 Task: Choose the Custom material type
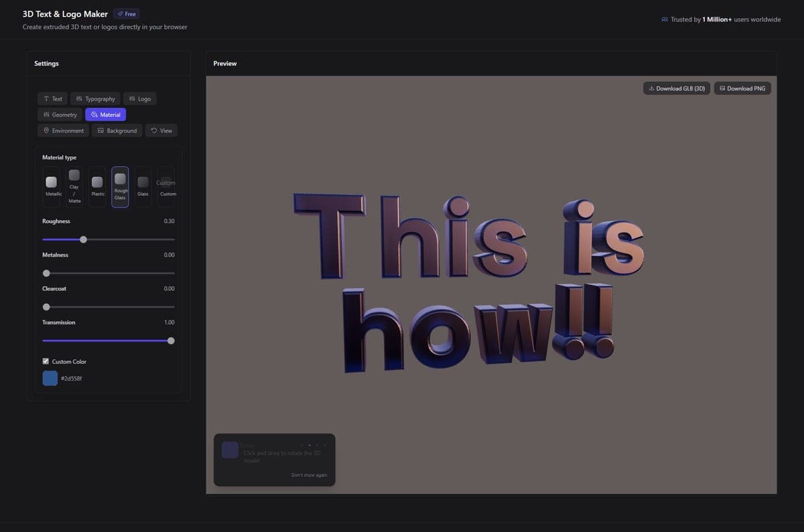166,187
